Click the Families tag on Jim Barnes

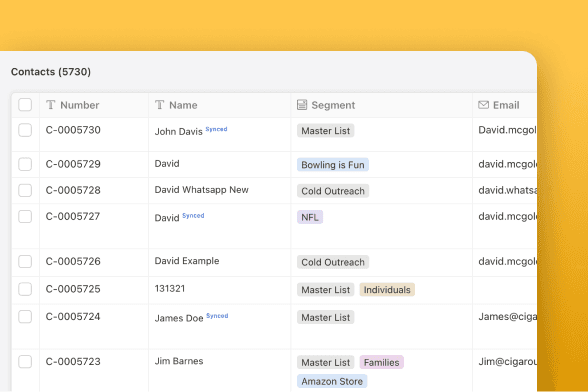[x=381, y=362]
